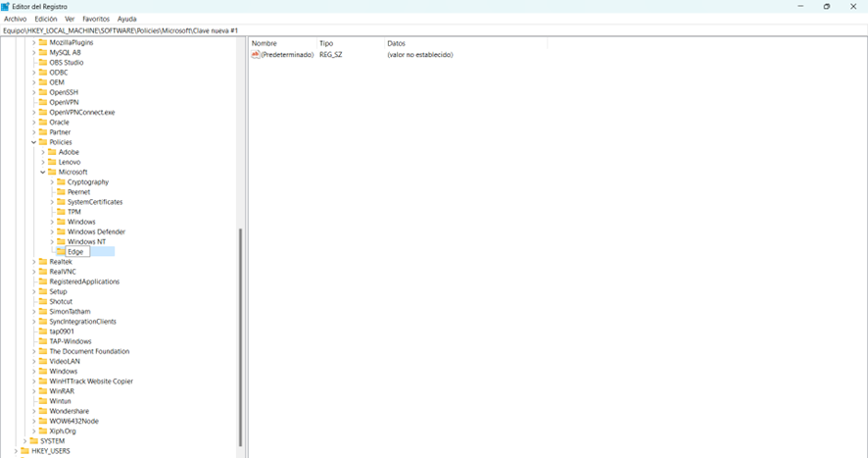Click the (Predeterminado) string value icon

pyautogui.click(x=255, y=54)
